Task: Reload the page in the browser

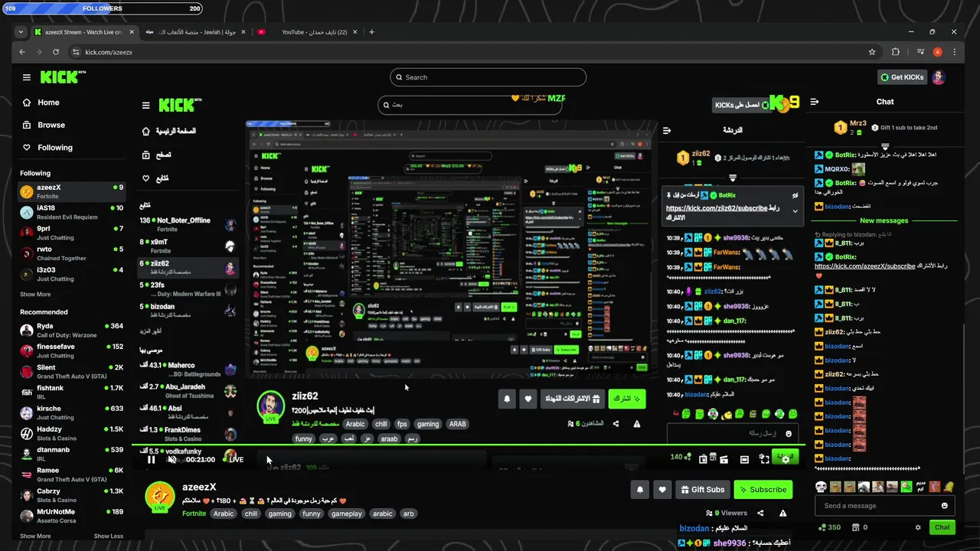Action: 56,52
